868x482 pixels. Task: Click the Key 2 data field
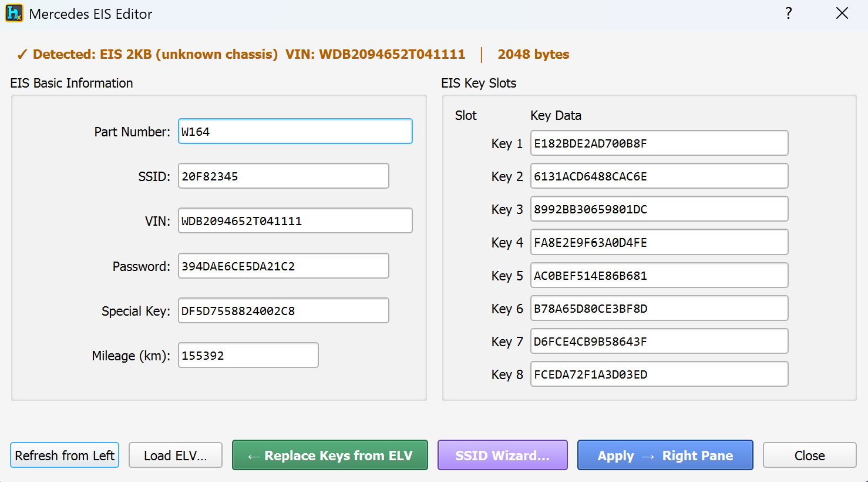point(660,176)
